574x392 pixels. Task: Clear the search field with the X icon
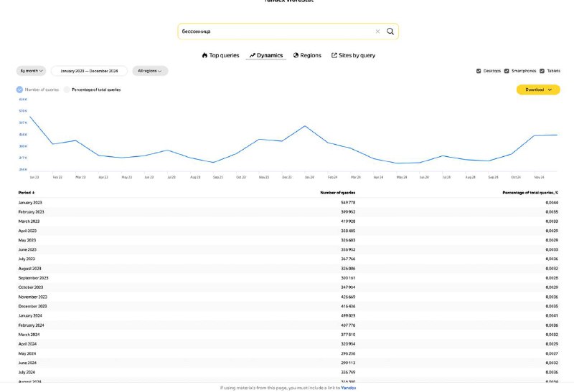pyautogui.click(x=377, y=32)
